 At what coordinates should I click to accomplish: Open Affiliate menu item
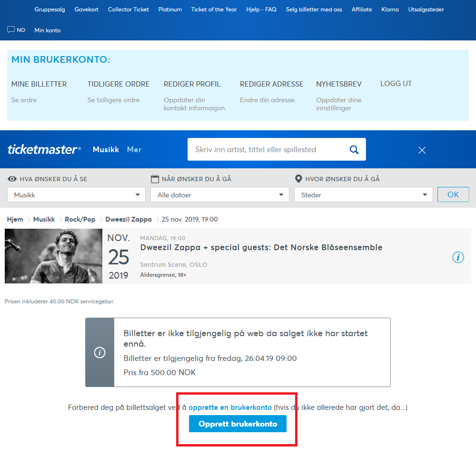(362, 10)
